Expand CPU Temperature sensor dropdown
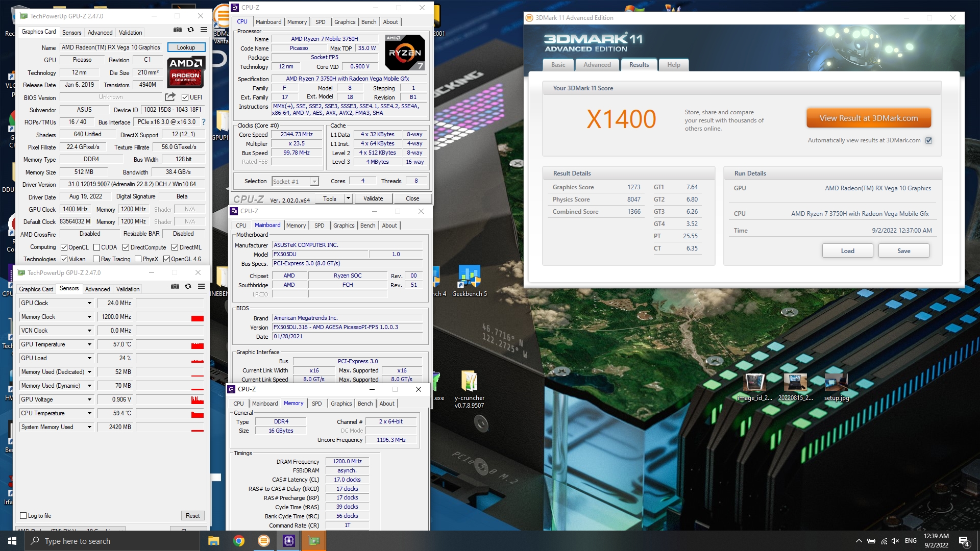The width and height of the screenshot is (980, 551). (89, 413)
